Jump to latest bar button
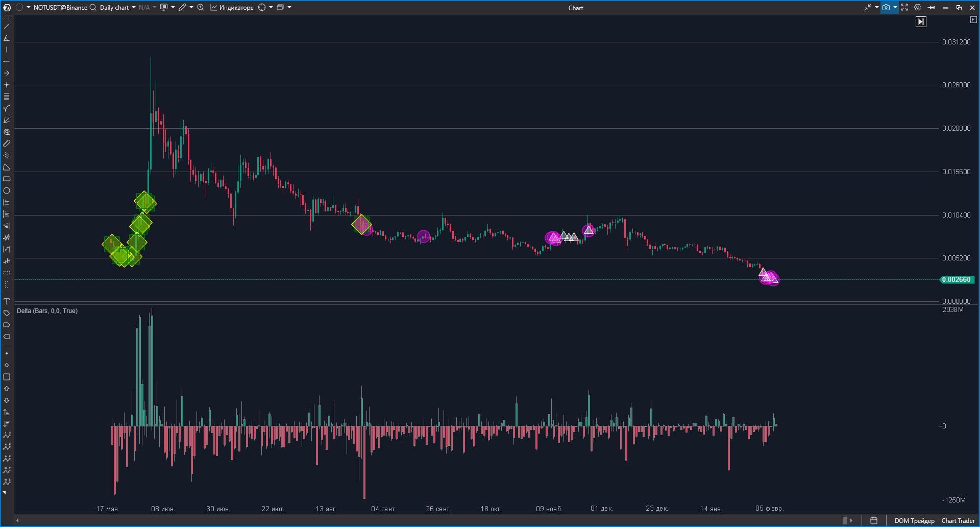The width and height of the screenshot is (980, 527). (x=921, y=21)
